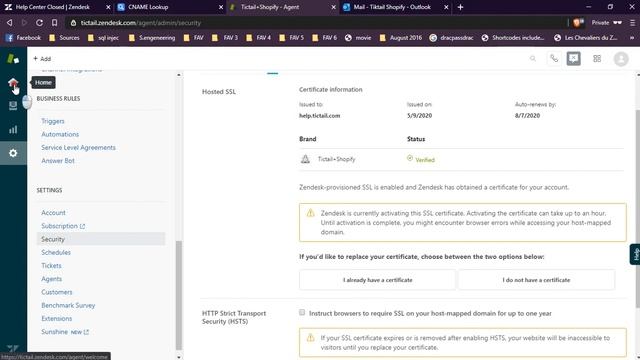Open Triggers under Business Rules
Image resolution: width=640 pixels, height=360 pixels.
53,121
